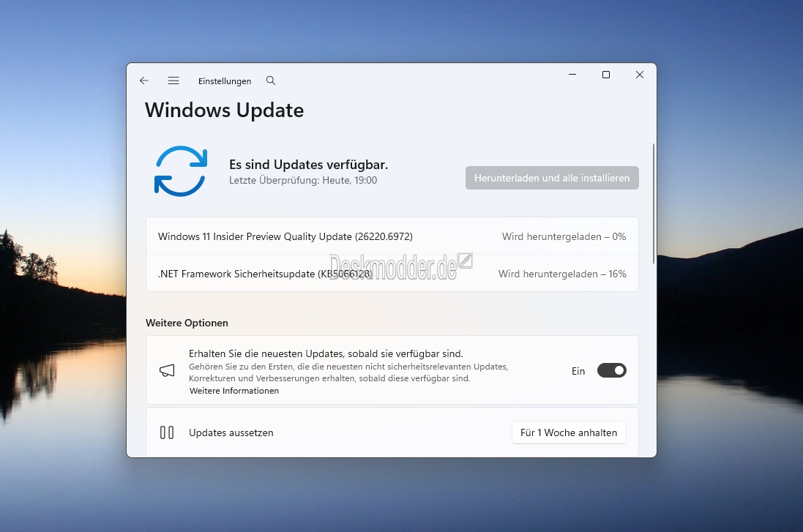The width and height of the screenshot is (803, 532).
Task: Minimize the Einstellungen window
Action: pyautogui.click(x=572, y=75)
